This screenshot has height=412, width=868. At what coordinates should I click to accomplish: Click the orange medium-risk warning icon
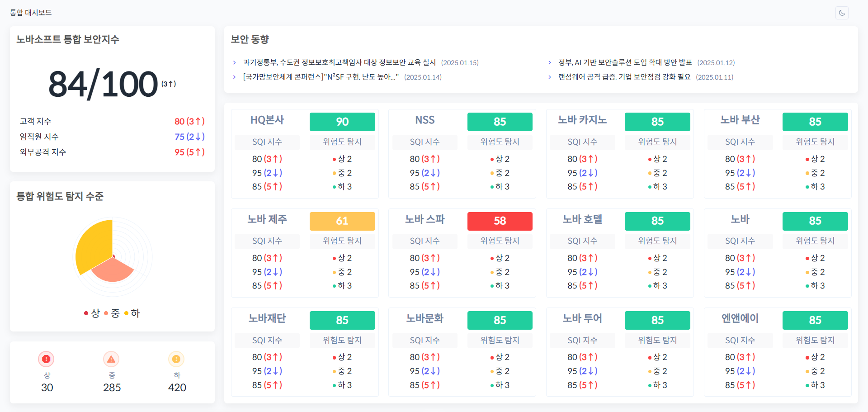coord(111,359)
